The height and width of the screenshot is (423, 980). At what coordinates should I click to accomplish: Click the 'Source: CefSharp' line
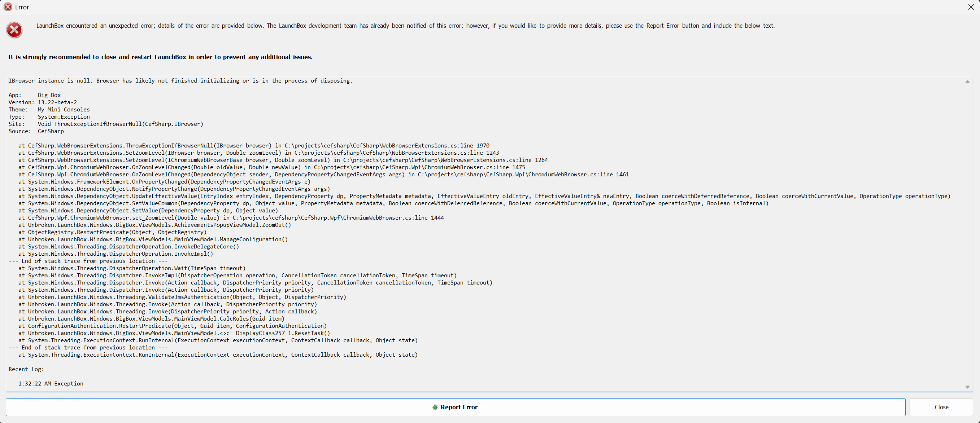pos(36,131)
